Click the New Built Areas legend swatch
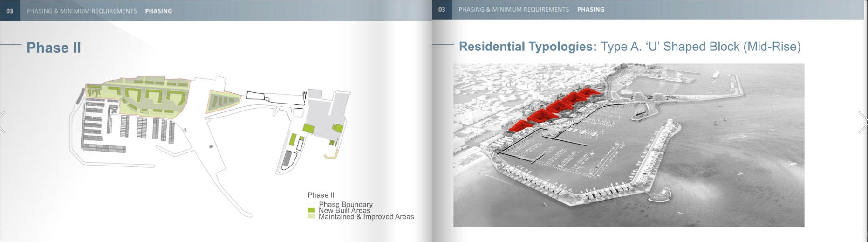868x242 pixels. 311,210
